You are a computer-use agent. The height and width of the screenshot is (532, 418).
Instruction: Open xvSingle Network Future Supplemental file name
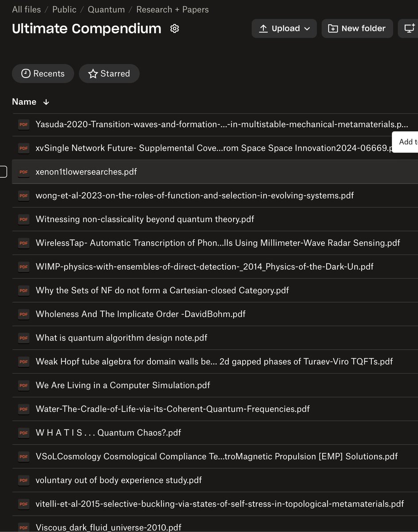[215, 148]
